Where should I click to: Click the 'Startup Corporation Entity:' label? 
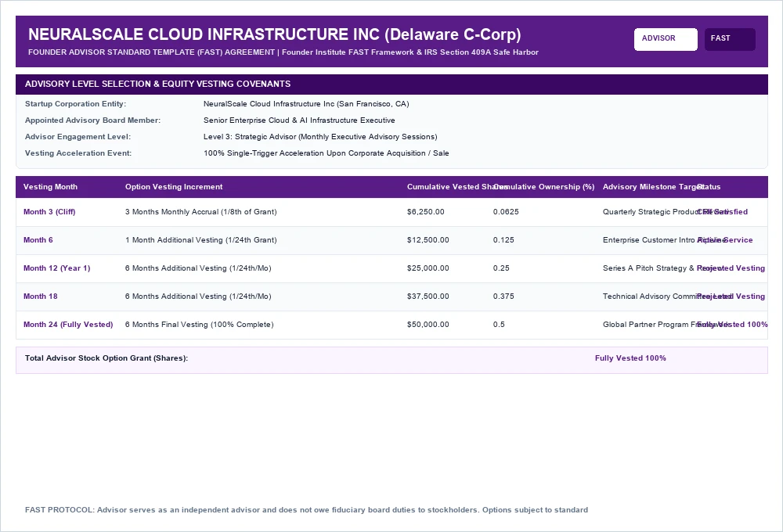point(75,104)
